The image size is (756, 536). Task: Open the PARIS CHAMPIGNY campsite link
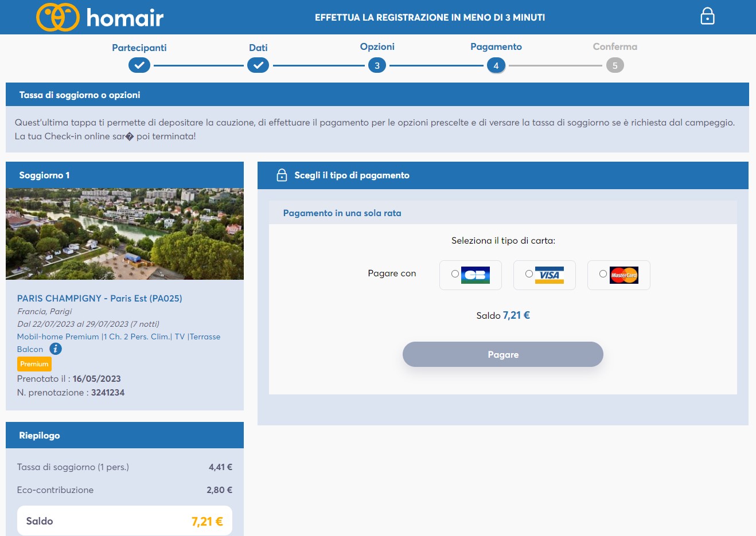99,298
